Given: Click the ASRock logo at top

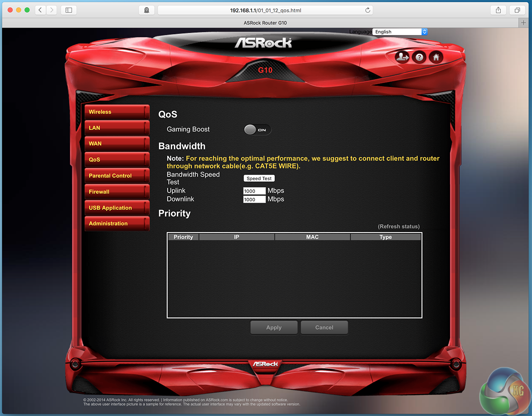Looking at the screenshot, I should [x=263, y=43].
